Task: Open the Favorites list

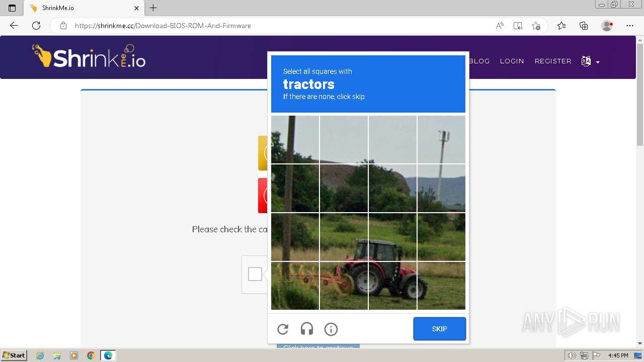Action: (561, 26)
